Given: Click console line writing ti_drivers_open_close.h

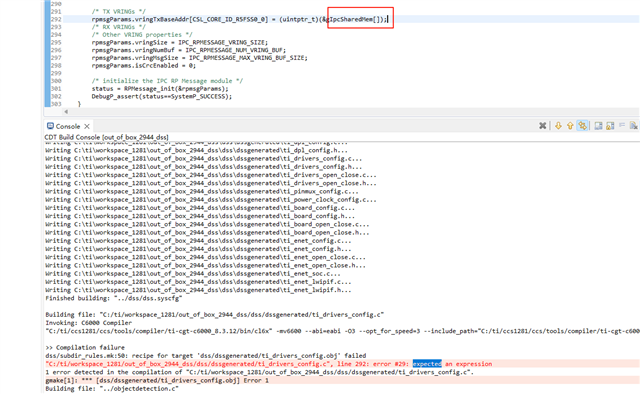Looking at the screenshot, I should [x=211, y=183].
